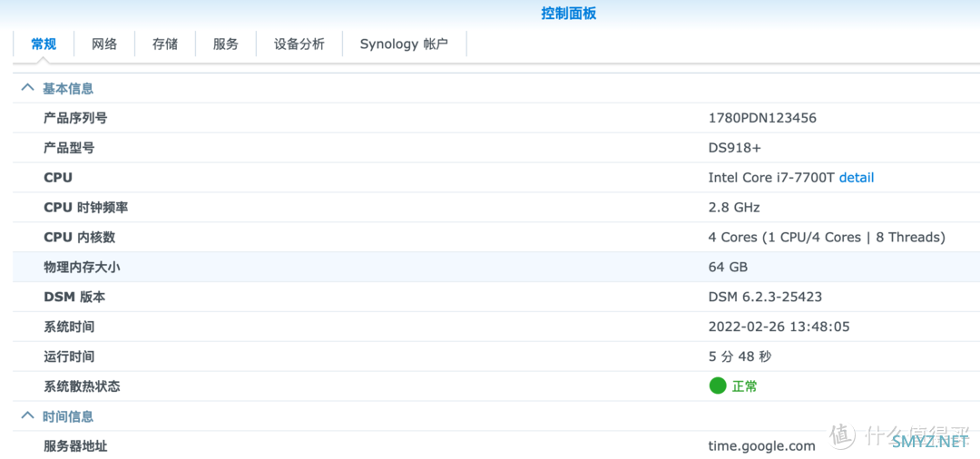Select the 物理内存大小 row label

(x=82, y=268)
